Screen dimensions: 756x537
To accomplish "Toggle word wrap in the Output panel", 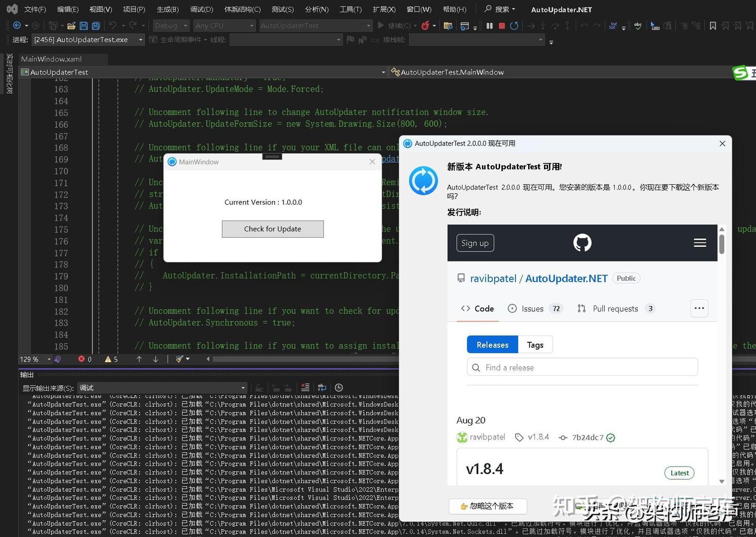I will point(322,387).
